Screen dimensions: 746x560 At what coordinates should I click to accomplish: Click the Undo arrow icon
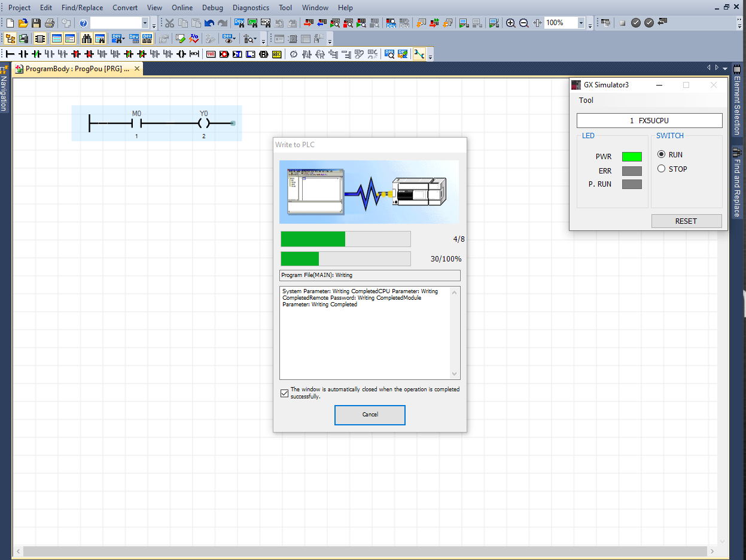click(x=209, y=23)
